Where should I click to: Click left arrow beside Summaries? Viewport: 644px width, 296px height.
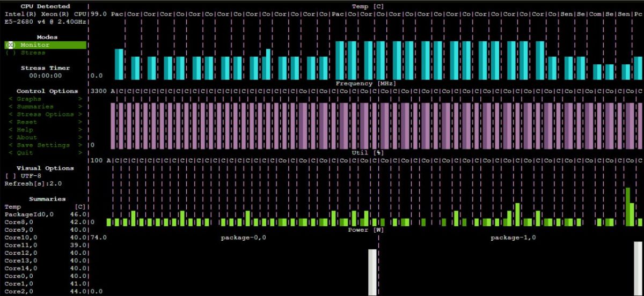click(x=10, y=107)
